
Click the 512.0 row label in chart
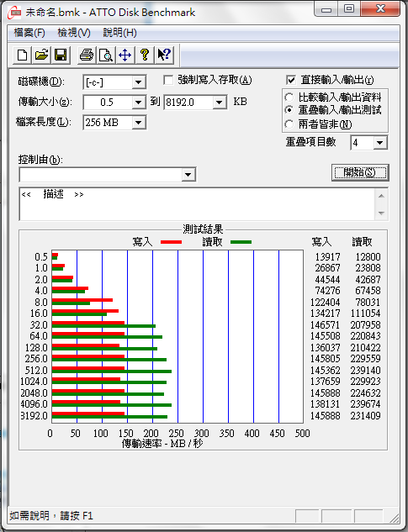click(36, 370)
